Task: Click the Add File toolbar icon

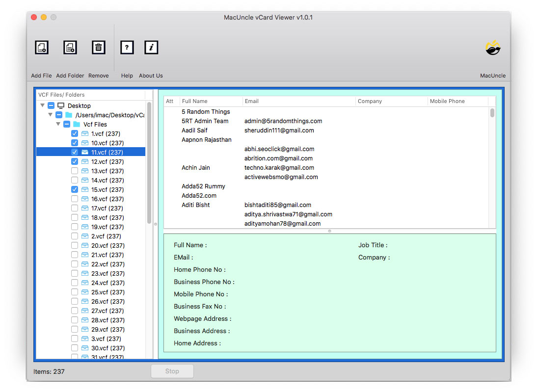Action: pyautogui.click(x=42, y=48)
